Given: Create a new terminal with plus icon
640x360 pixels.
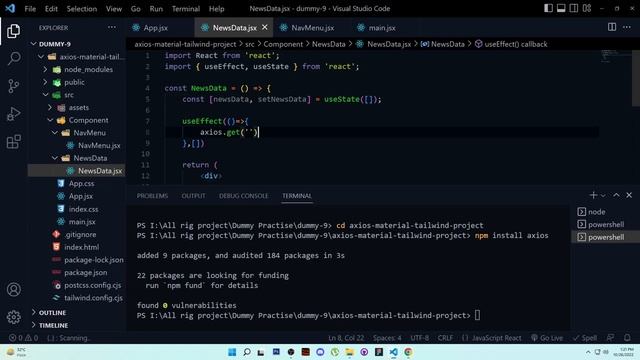Looking at the screenshot, I should pyautogui.click(x=593, y=196).
